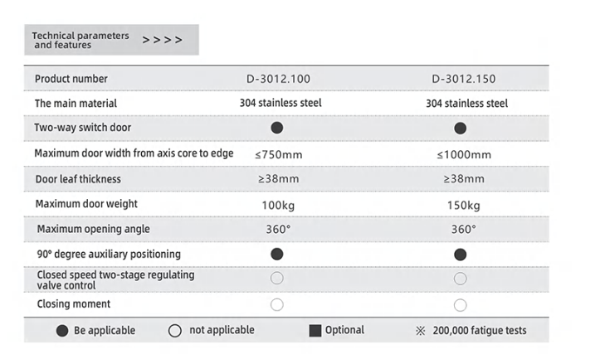Click the 90° auxiliary positioning dot under D-3012.100
This screenshot has width=600, height=364.
[x=277, y=254]
